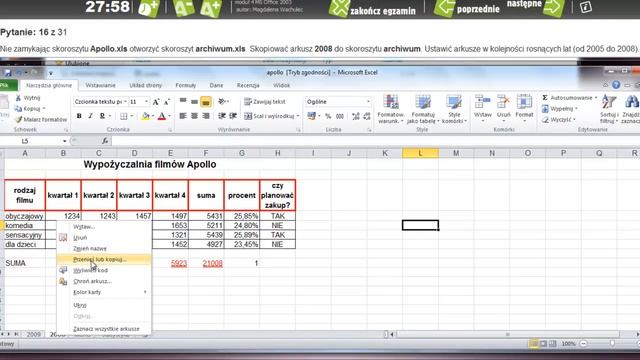
Task: Go to poprzednie question
Action: tap(467, 9)
